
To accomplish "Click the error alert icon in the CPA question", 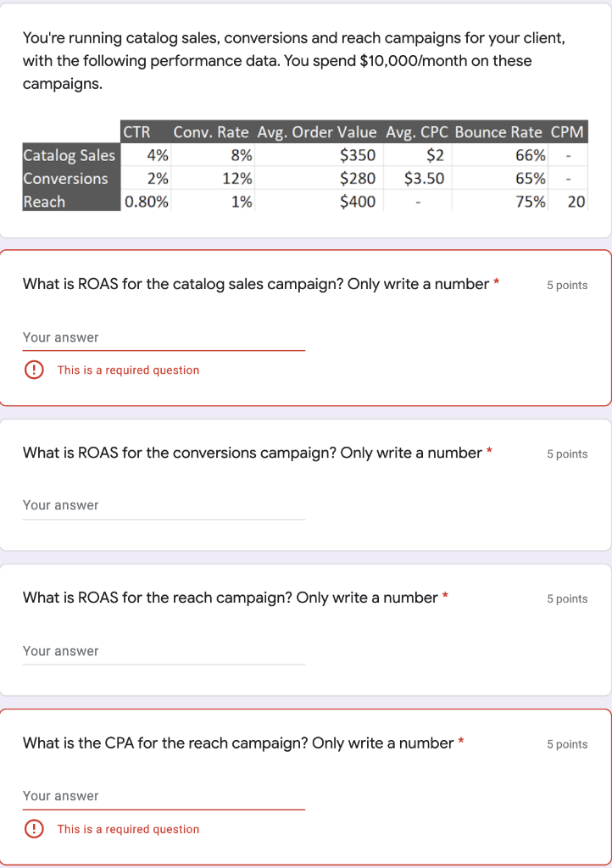I will point(34,829).
